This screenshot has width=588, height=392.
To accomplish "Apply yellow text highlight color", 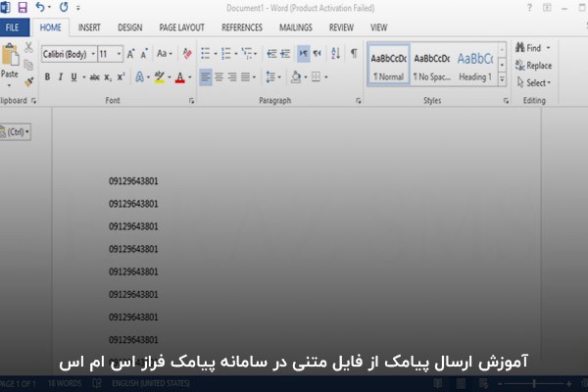I will 160,76.
